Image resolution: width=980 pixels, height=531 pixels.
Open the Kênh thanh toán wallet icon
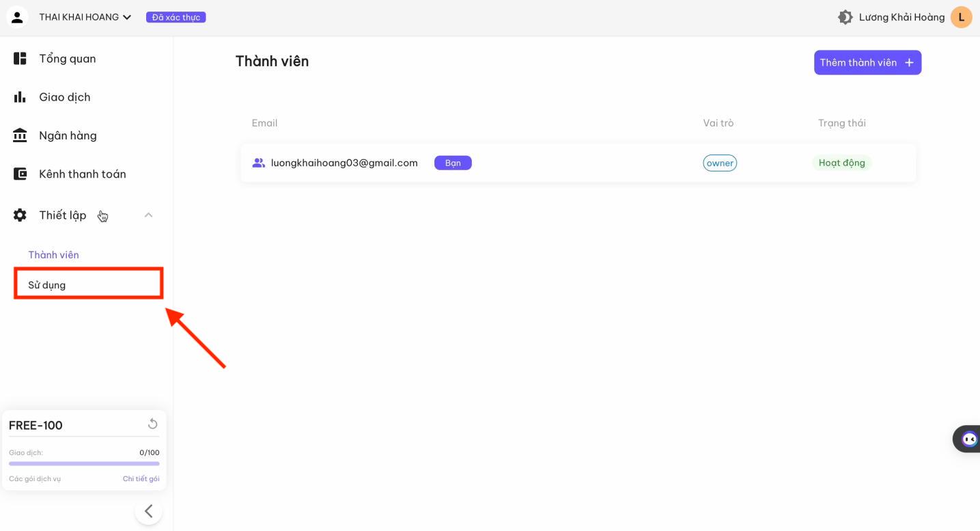pos(20,174)
